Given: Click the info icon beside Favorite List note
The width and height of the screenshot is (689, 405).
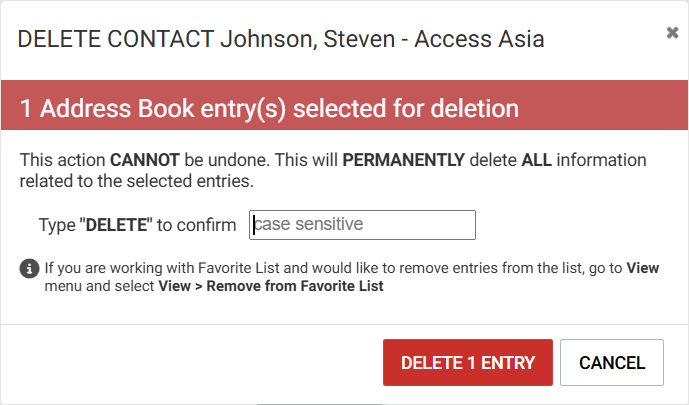Looking at the screenshot, I should 29,268.
